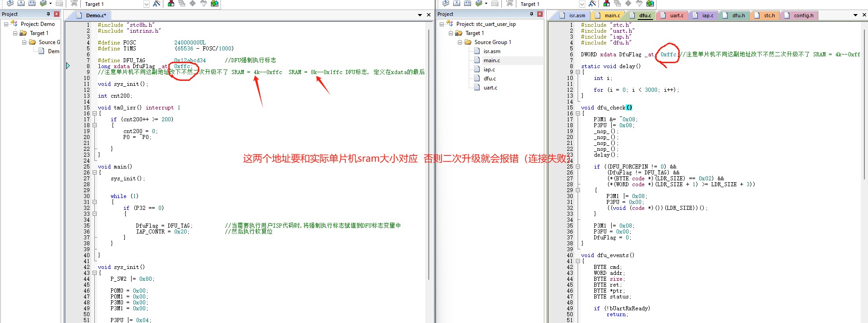
Task: Click Stop Build icon in Demo window toolbar
Action: coord(59,3)
